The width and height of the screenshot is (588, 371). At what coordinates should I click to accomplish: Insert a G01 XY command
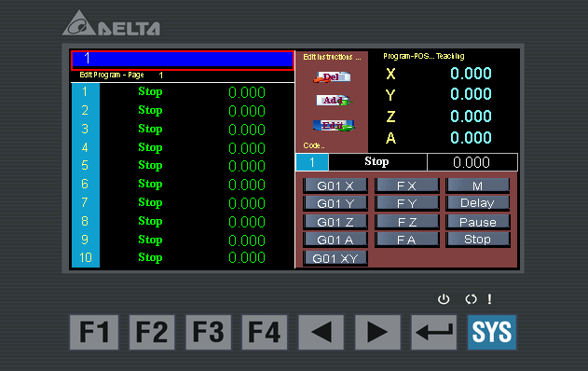point(335,258)
